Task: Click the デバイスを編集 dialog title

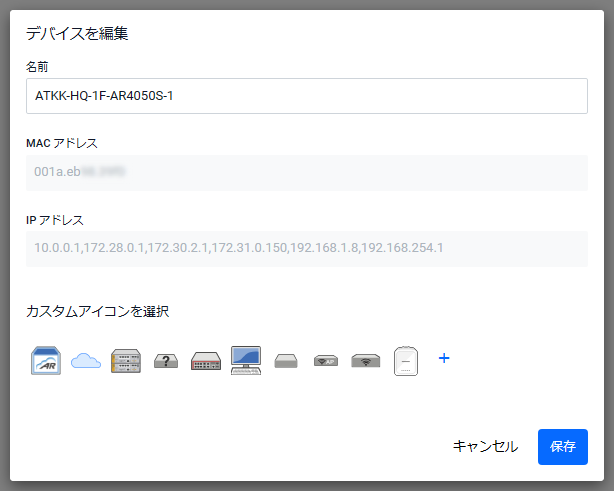Action: pyautogui.click(x=77, y=34)
